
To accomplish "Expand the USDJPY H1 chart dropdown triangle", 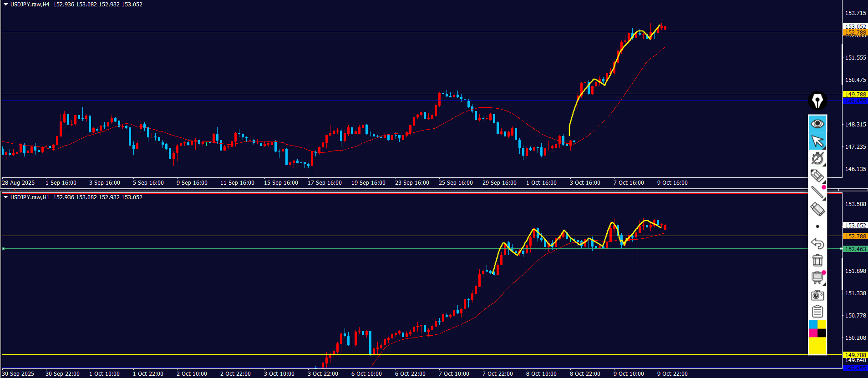I will pyautogui.click(x=5, y=197).
